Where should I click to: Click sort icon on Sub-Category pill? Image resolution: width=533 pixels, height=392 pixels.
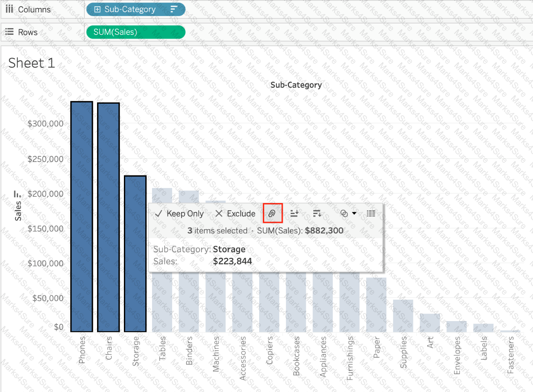point(174,9)
